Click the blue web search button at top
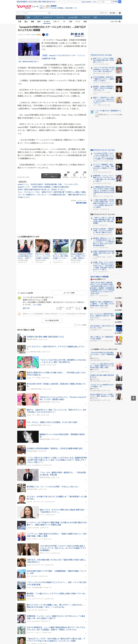The height and width of the screenshot is (644, 138). [x=120, y=2]
